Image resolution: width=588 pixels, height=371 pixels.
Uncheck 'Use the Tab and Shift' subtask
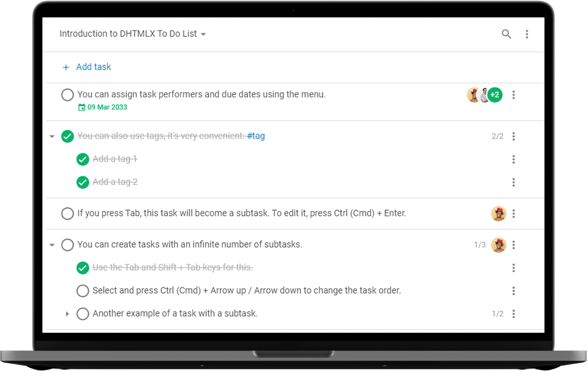click(83, 268)
